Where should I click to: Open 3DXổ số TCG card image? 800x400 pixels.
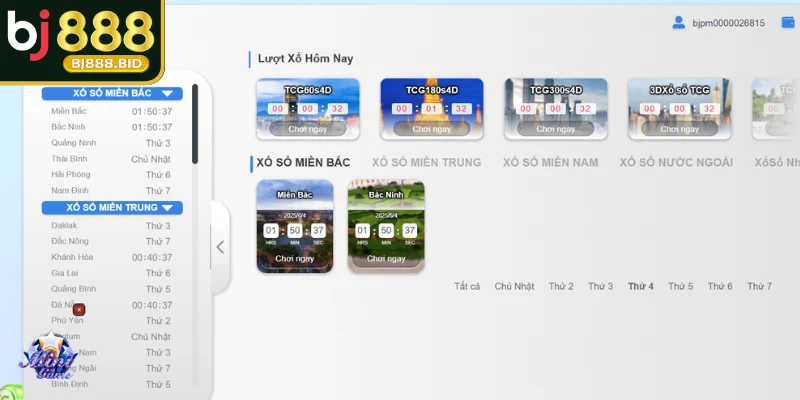[x=680, y=109]
